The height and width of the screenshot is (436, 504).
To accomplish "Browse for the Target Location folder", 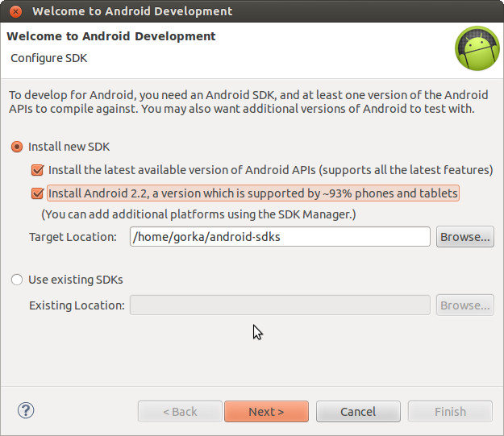I will tap(464, 237).
